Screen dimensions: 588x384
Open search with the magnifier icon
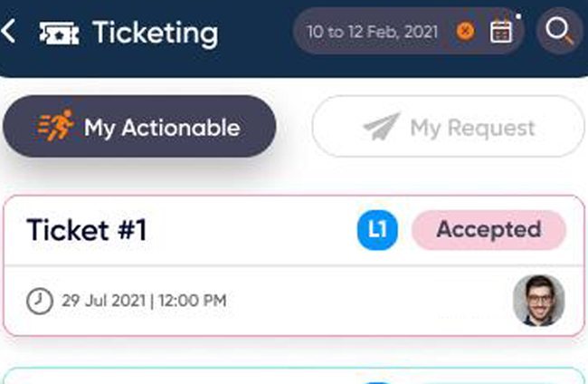coord(559,31)
